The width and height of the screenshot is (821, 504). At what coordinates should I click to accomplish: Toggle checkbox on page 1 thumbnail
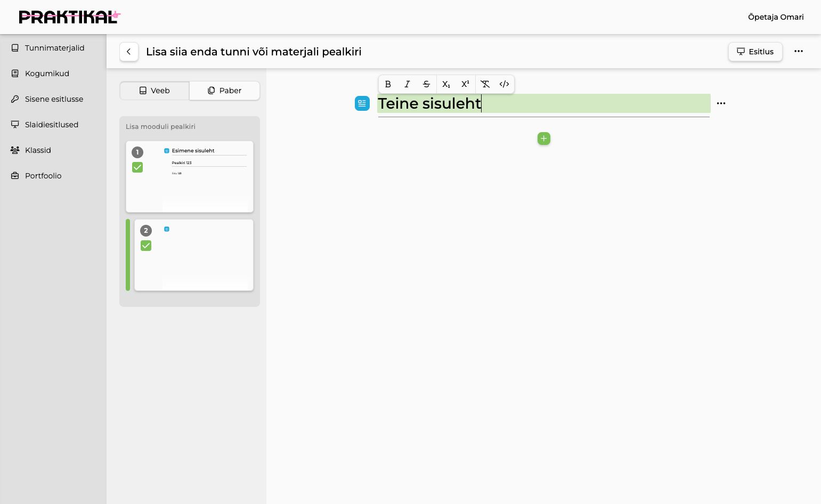137,167
